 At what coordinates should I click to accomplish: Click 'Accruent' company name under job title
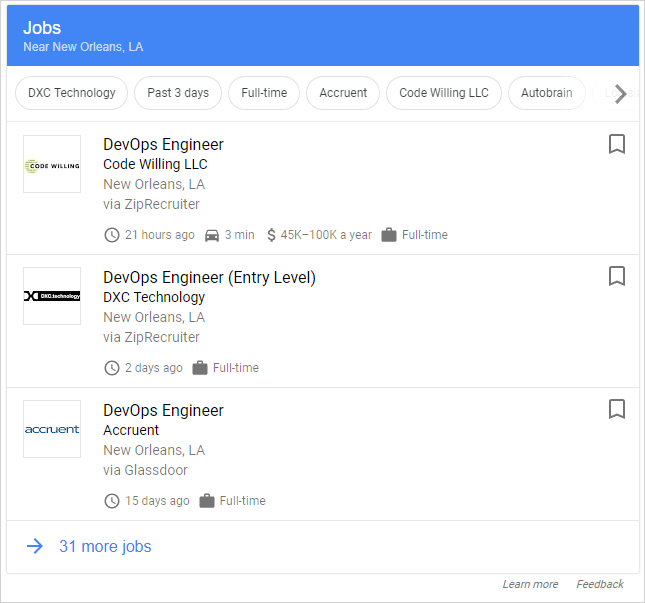pos(131,430)
